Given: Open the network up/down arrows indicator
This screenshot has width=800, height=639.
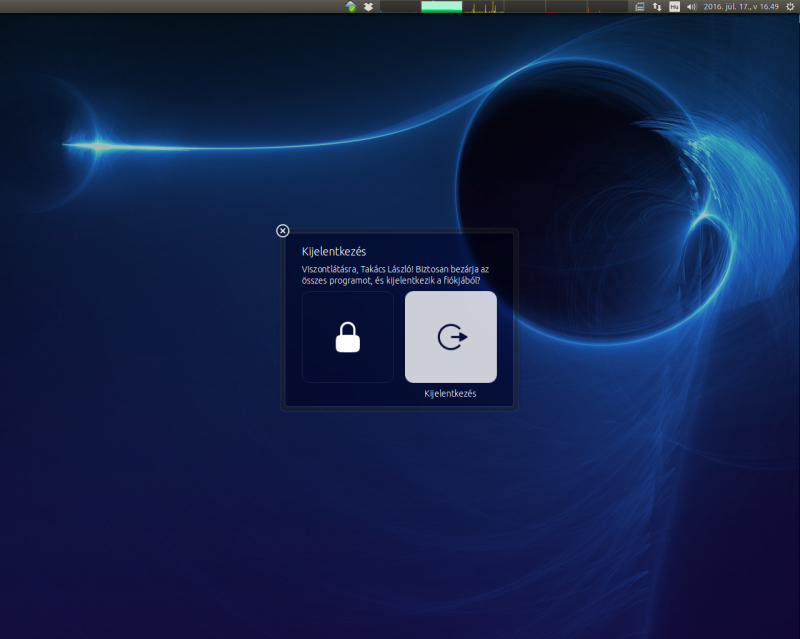Looking at the screenshot, I should (657, 6).
